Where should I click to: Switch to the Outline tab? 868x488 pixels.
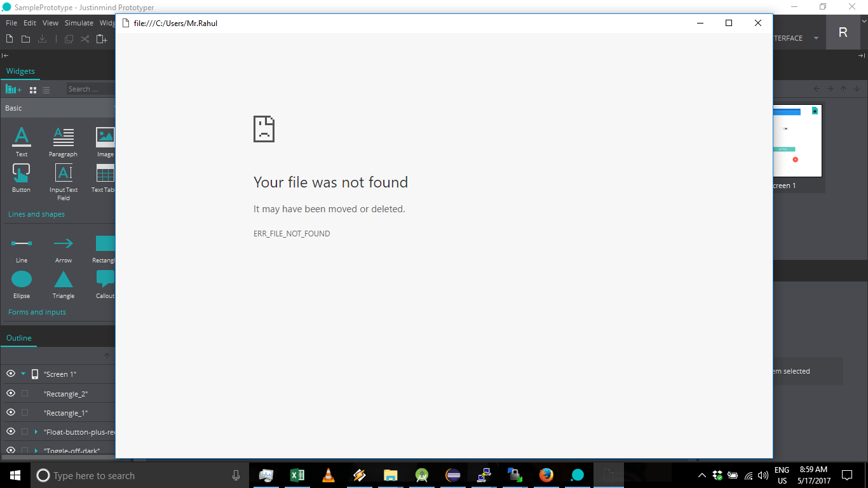(x=19, y=338)
